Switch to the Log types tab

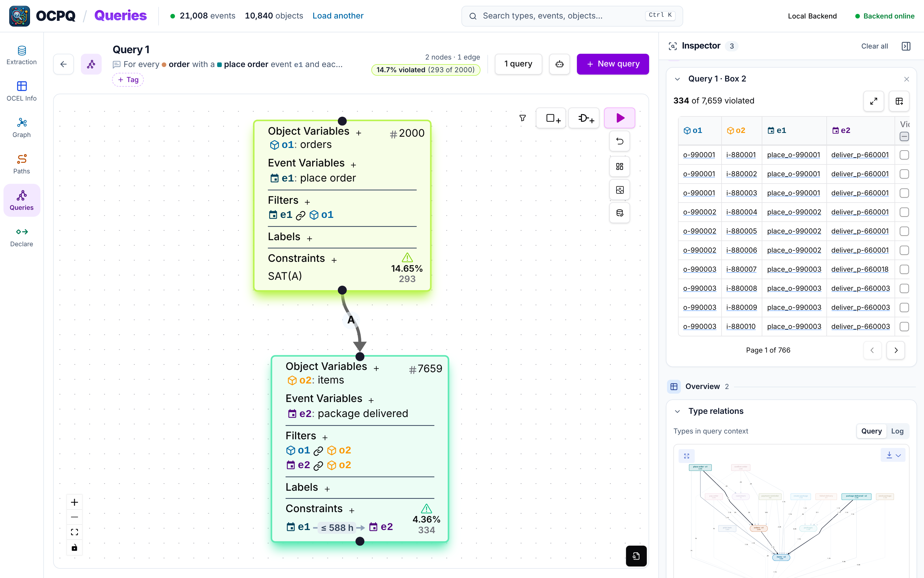[897, 431]
